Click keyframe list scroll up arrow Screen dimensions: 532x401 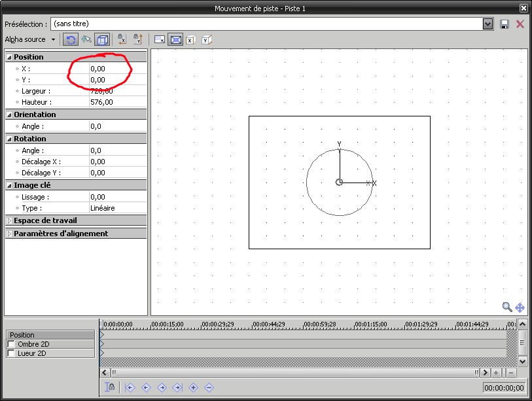(x=522, y=324)
